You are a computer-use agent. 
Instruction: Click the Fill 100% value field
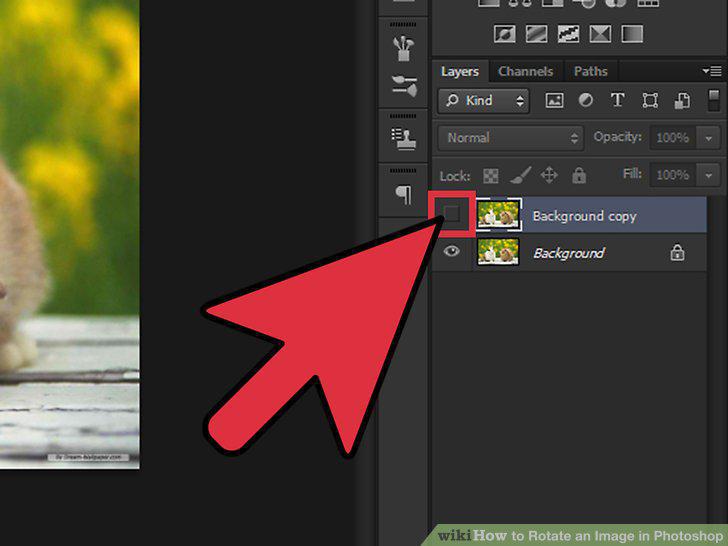point(672,175)
